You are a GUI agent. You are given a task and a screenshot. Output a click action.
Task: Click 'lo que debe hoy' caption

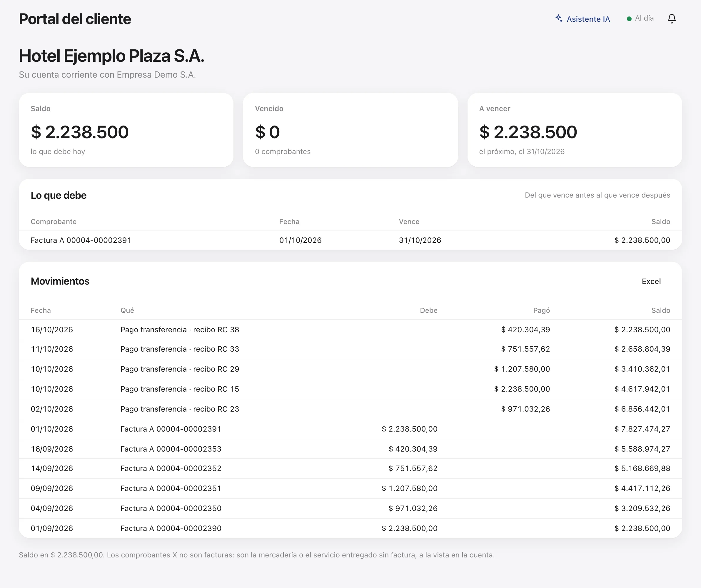coord(58,151)
